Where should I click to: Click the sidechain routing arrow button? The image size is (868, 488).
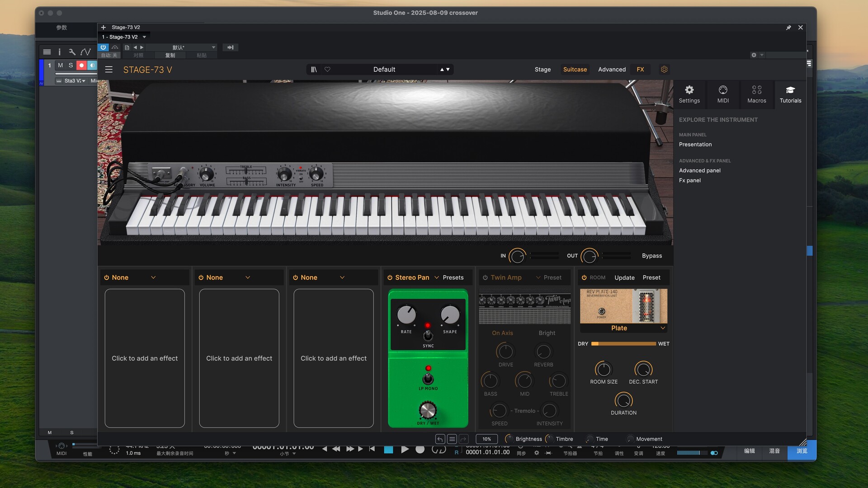click(231, 47)
